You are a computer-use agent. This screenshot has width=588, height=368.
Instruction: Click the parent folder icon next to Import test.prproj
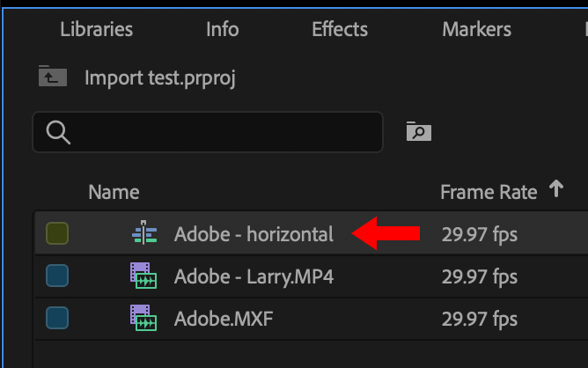(x=53, y=77)
